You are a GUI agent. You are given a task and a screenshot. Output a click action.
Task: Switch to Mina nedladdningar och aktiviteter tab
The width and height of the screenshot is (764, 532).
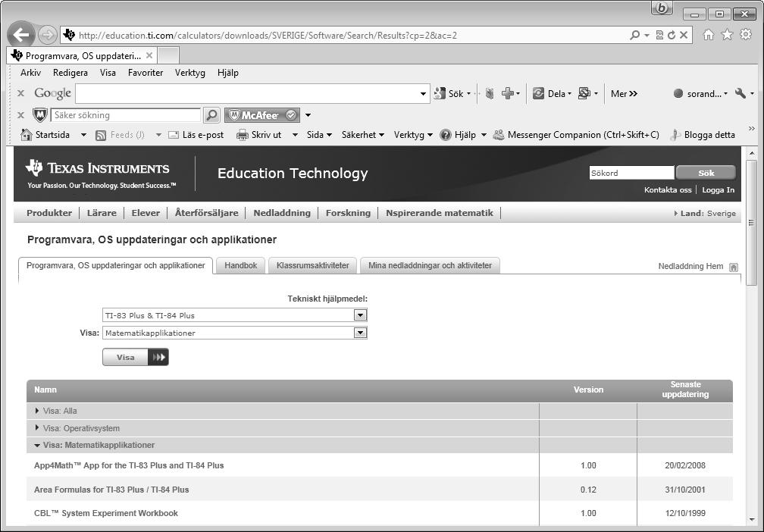click(431, 265)
